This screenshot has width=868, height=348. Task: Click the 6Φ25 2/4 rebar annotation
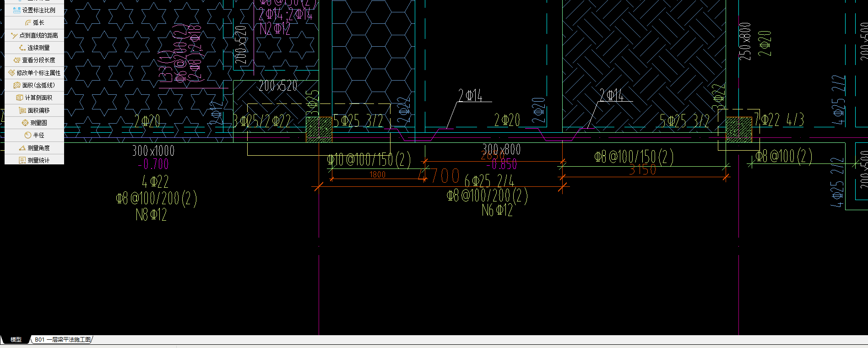489,181
